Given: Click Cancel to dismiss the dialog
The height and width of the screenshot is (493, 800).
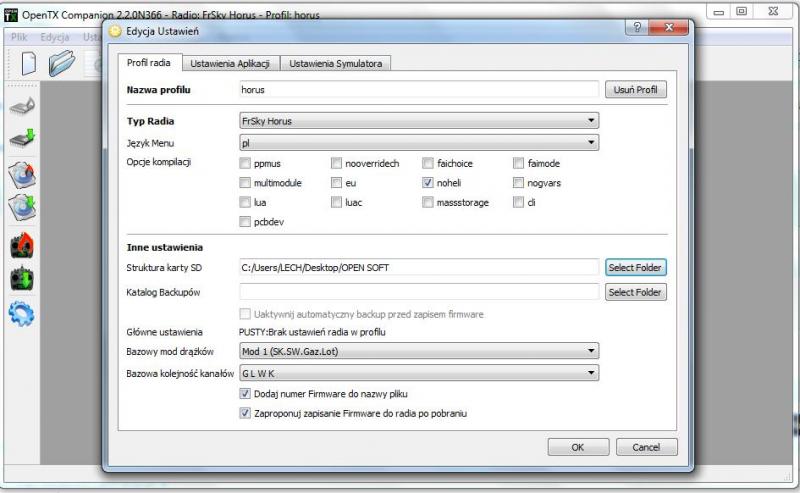Looking at the screenshot, I should 646,447.
